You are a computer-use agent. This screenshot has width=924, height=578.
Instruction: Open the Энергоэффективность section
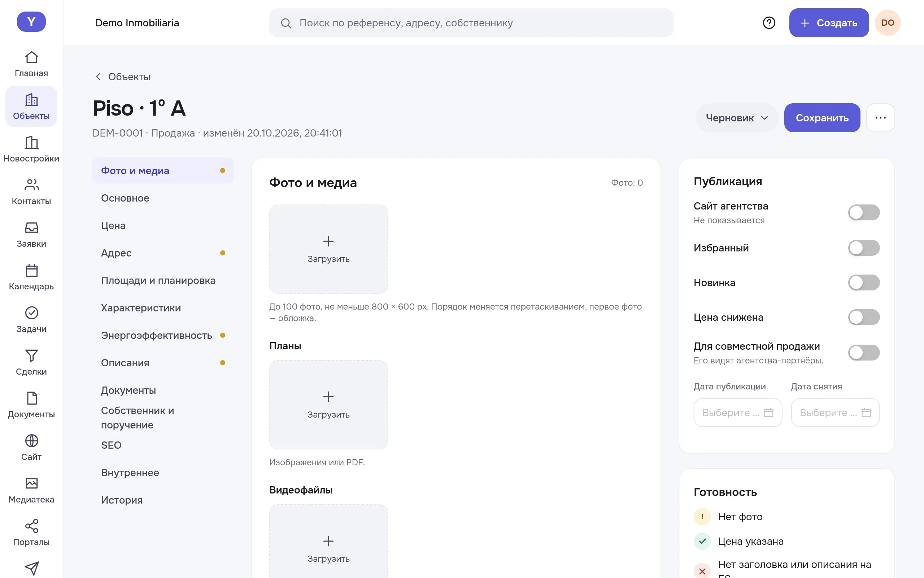[x=163, y=335]
